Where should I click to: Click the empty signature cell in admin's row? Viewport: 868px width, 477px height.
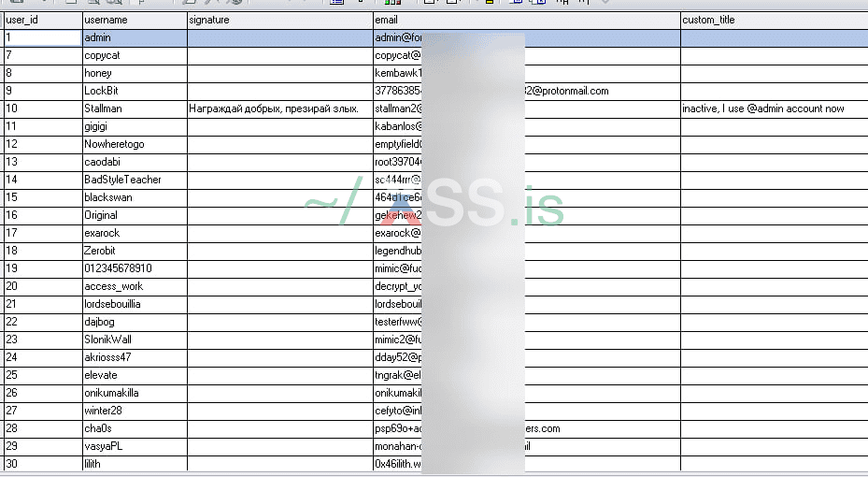point(280,37)
